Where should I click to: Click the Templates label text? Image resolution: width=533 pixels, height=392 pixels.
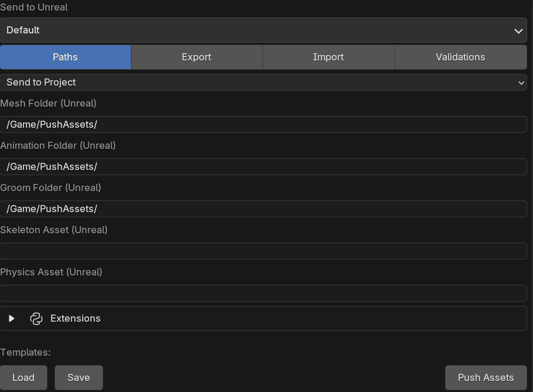[x=25, y=353]
